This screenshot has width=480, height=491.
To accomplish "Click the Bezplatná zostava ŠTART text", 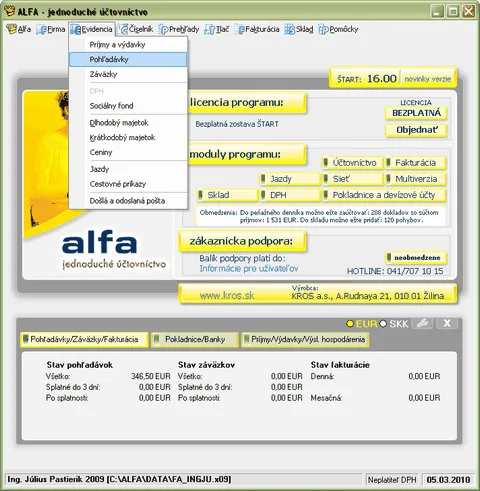I will click(x=237, y=124).
